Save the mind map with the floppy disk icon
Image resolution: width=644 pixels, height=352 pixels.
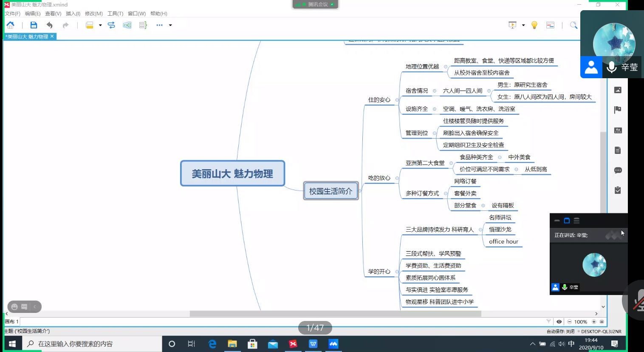[x=34, y=25]
